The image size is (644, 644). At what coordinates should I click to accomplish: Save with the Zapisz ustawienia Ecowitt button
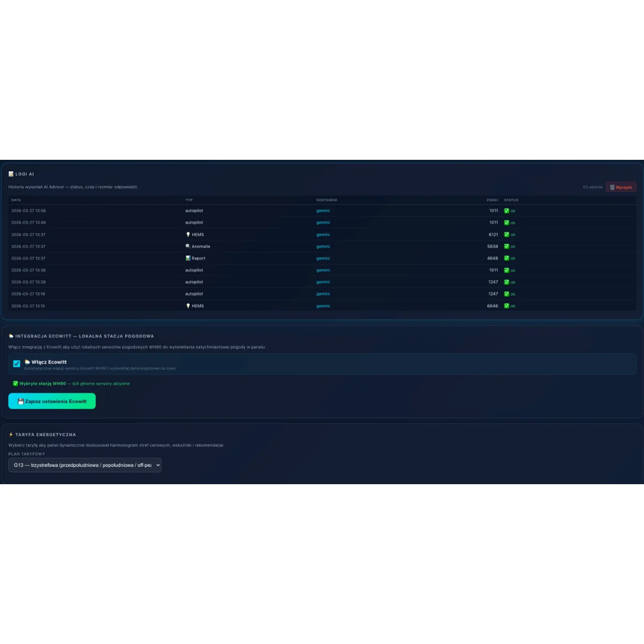(52, 401)
